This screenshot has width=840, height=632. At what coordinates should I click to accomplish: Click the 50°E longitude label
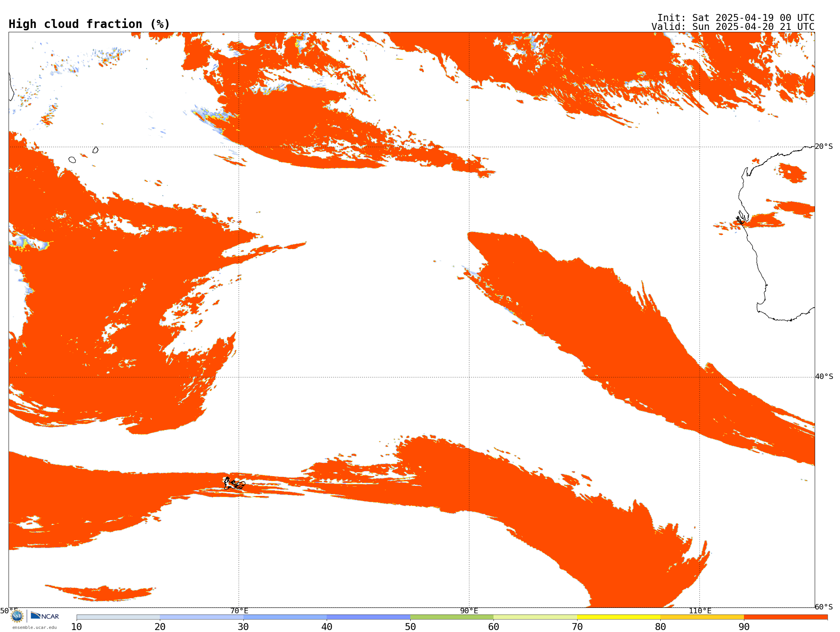[9, 611]
